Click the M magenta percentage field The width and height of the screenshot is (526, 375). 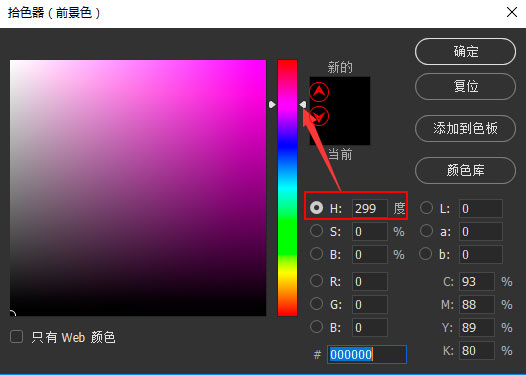coord(477,305)
